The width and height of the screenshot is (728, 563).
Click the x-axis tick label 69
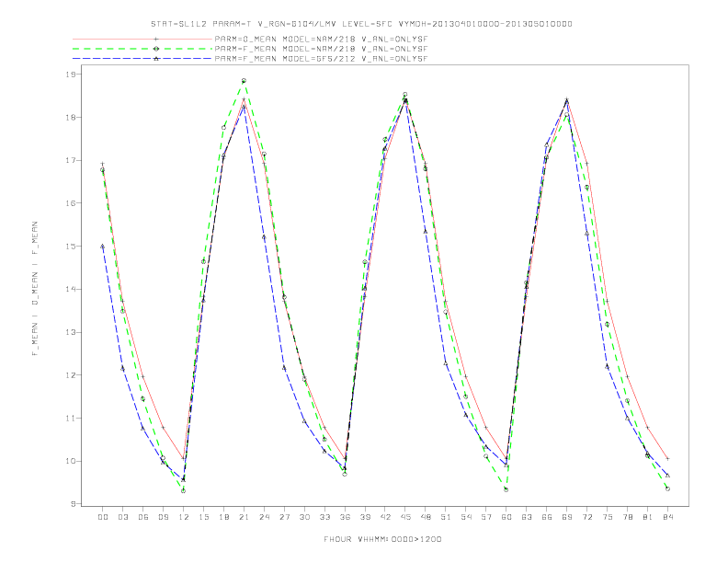pos(567,517)
